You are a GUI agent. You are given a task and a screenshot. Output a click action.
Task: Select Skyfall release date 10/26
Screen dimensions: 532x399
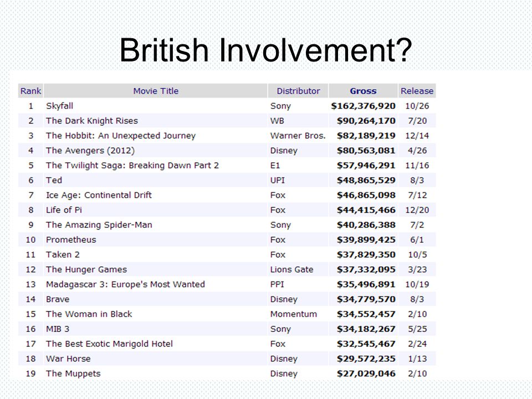coord(417,106)
